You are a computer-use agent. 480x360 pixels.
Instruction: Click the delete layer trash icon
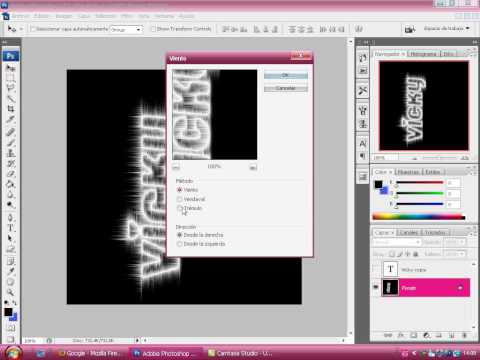tap(464, 335)
